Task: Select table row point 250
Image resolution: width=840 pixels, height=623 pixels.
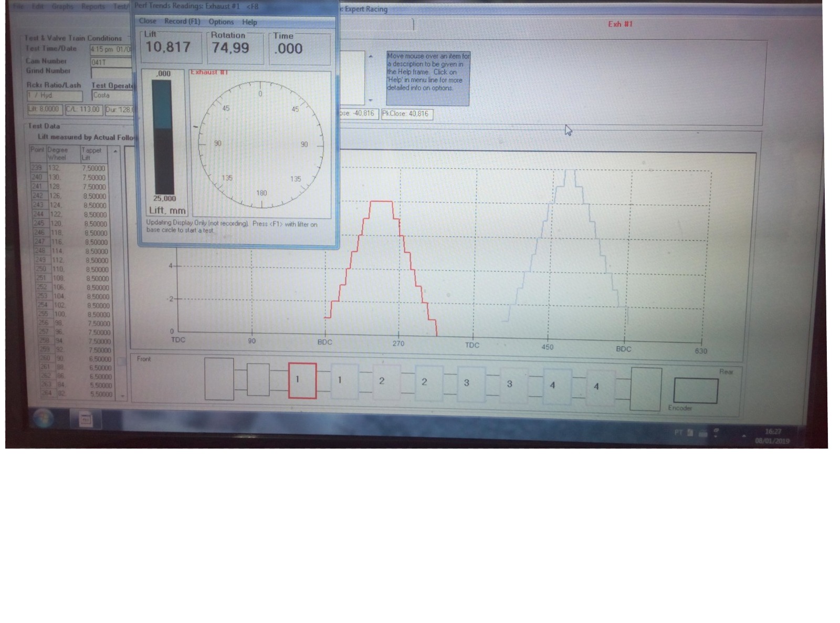Action: pos(71,269)
